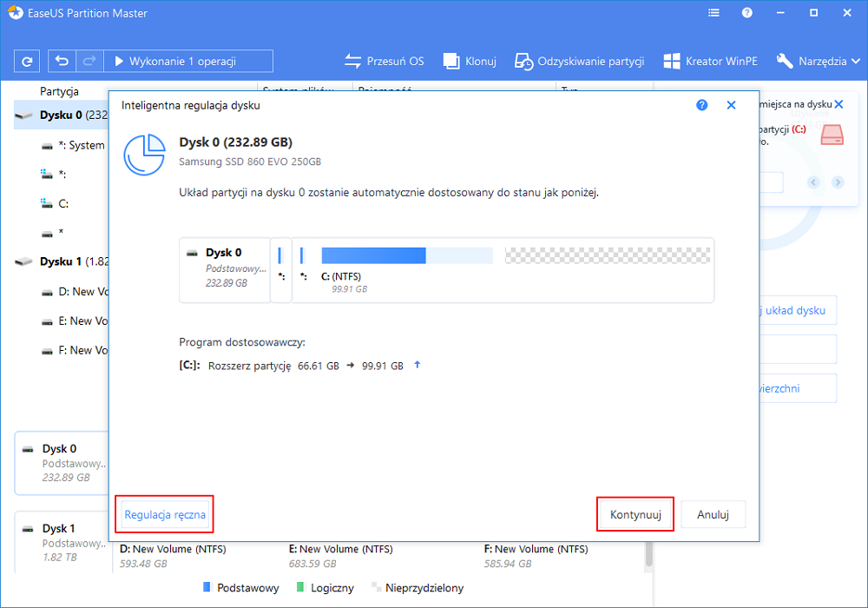
Task: Open the pending operations list icon in the title bar
Action: click(714, 13)
